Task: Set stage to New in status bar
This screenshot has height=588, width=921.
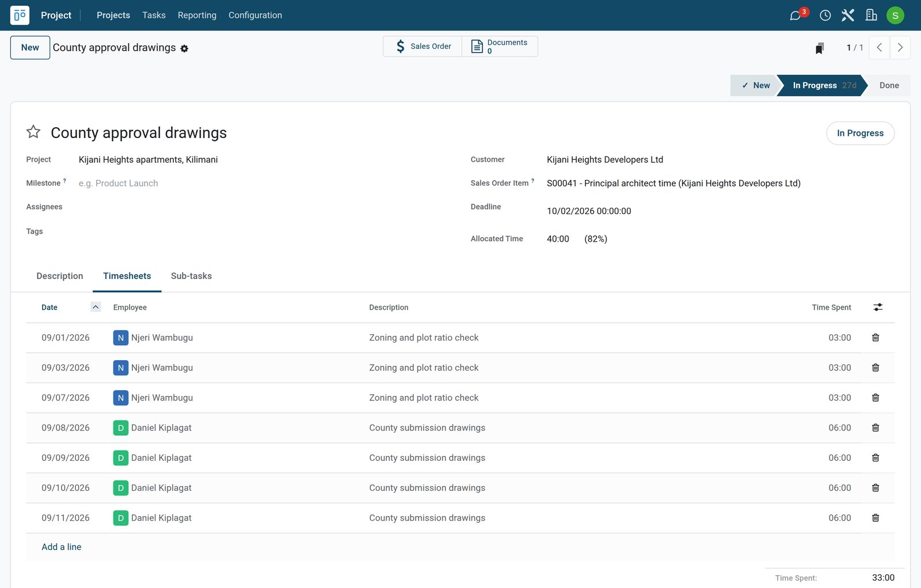Action: pos(755,85)
